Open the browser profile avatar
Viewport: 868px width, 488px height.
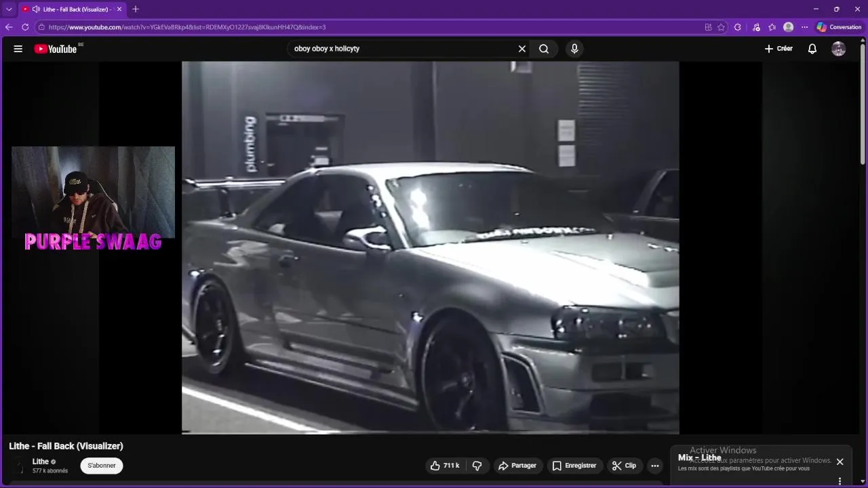click(788, 27)
